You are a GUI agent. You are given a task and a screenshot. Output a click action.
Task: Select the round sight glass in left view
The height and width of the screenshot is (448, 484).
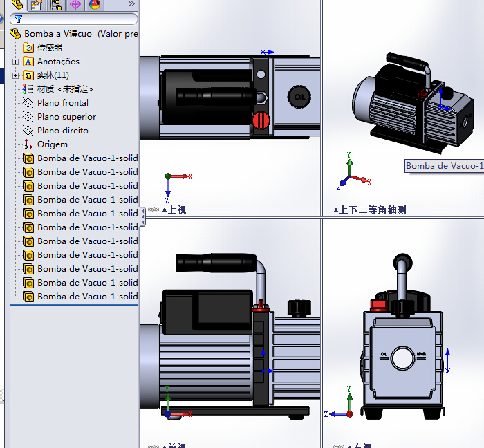click(x=402, y=359)
